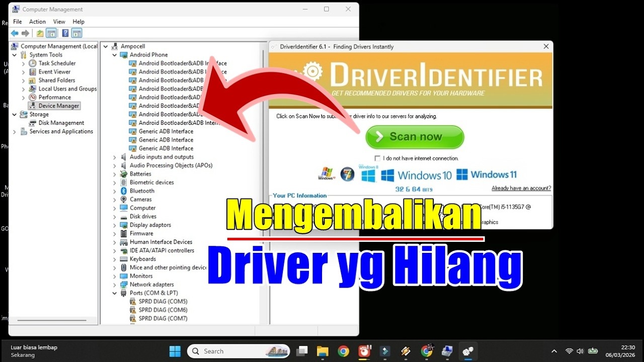Screen dimensions: 644x362
Task: Open 'Already have an account?' link
Action: [x=521, y=188]
